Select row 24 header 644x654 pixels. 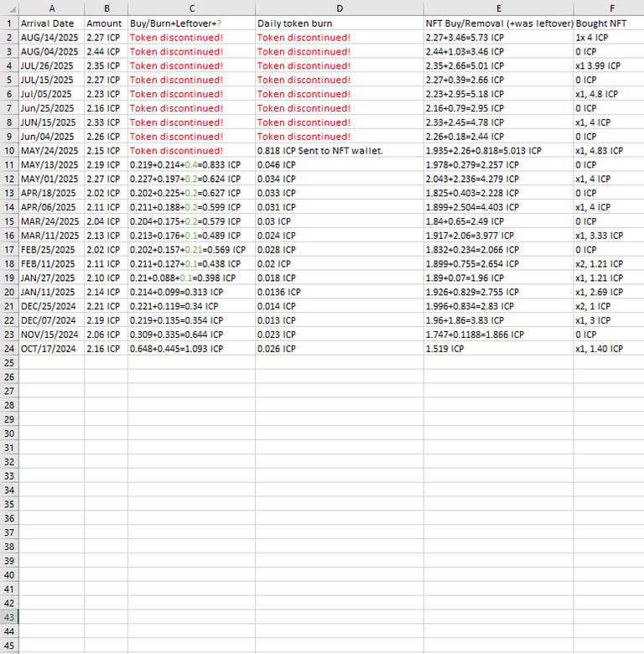(x=9, y=349)
